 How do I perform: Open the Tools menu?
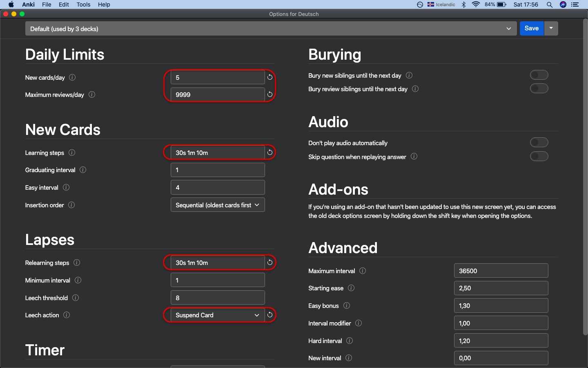pos(83,4)
